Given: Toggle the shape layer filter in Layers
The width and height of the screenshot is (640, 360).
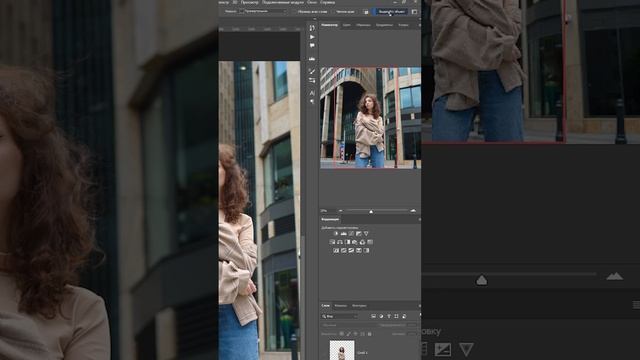Looking at the screenshot, I should click(x=396, y=316).
